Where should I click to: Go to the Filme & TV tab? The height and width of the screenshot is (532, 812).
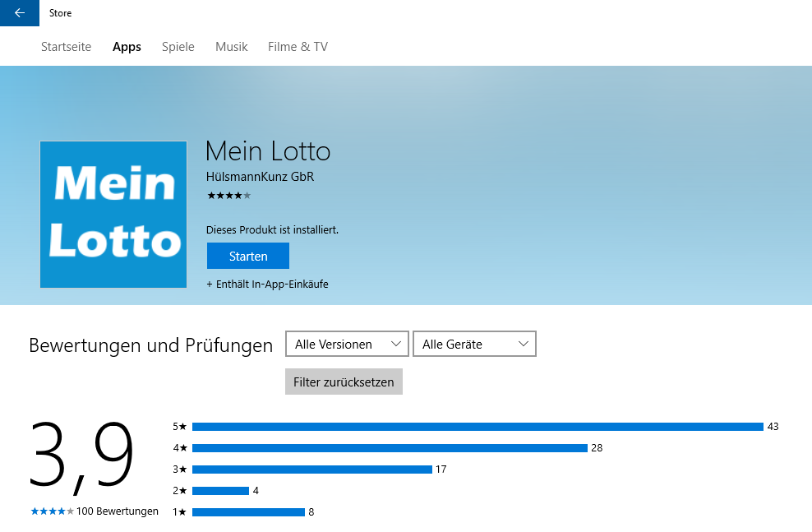pyautogui.click(x=298, y=47)
